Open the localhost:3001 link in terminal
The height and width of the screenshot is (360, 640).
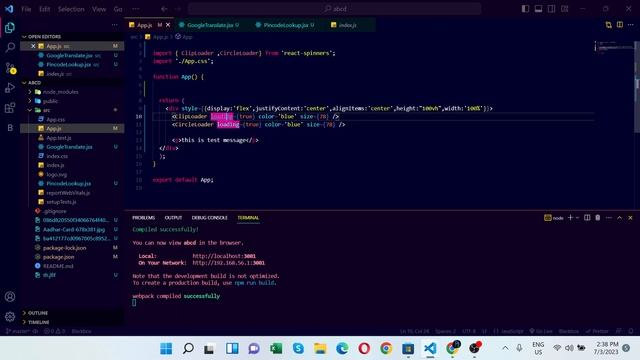(224, 256)
